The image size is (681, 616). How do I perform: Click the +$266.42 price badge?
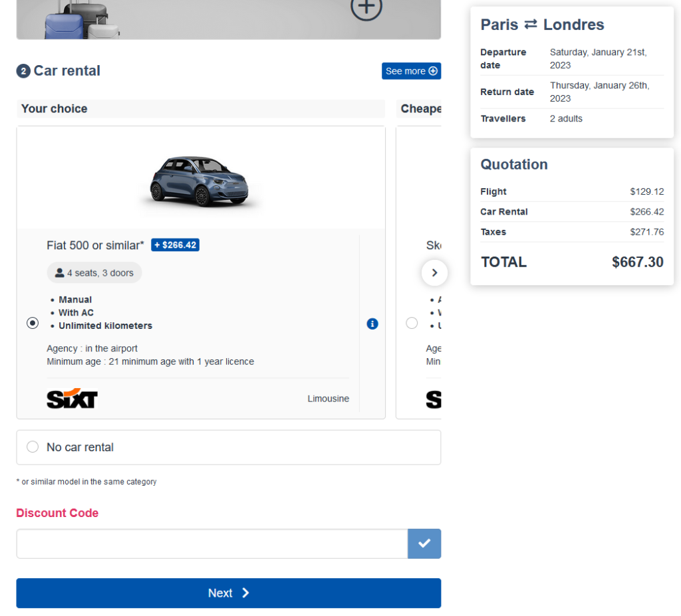coord(175,245)
